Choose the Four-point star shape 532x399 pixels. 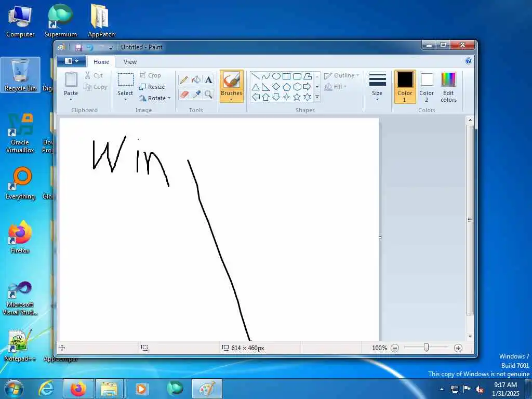[287, 97]
